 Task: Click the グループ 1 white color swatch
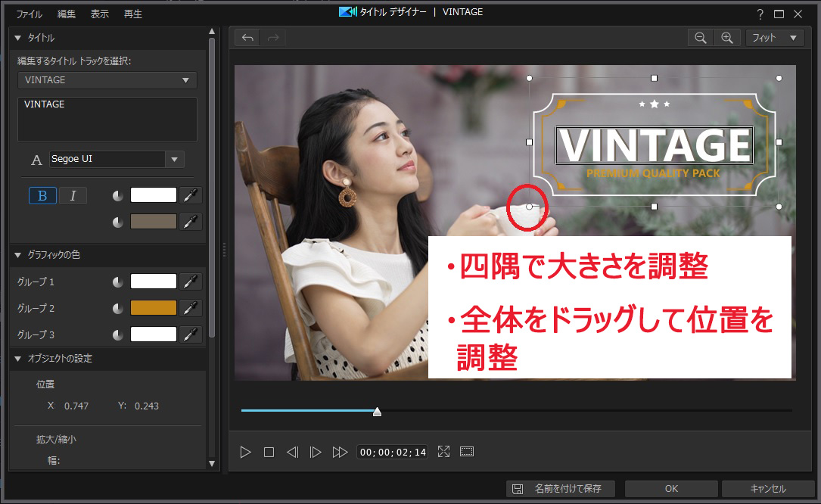pos(154,282)
